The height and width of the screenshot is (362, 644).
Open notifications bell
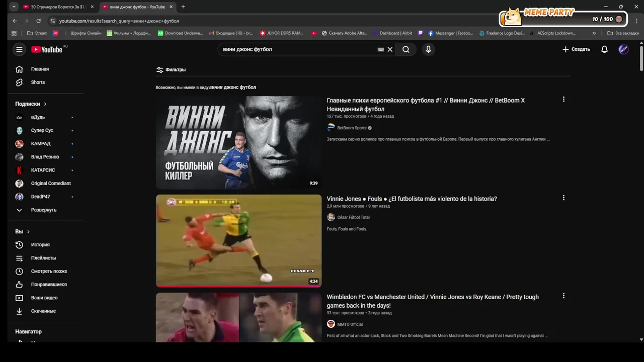(x=604, y=49)
